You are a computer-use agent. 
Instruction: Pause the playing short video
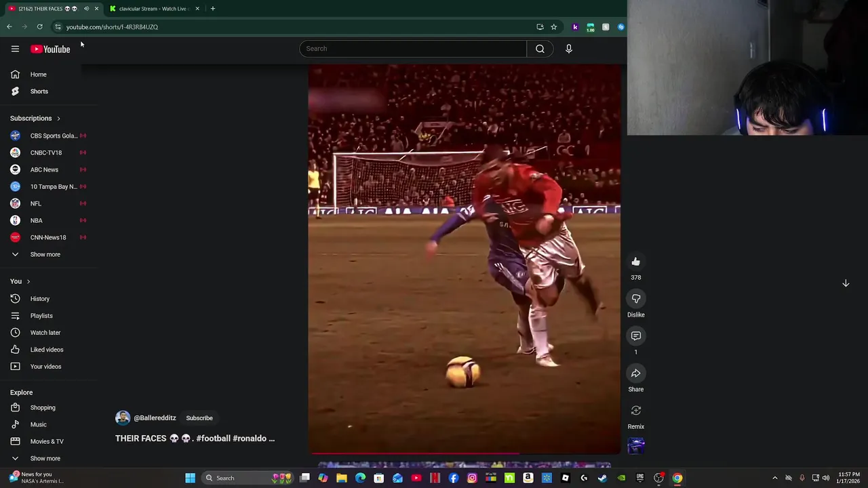tap(465, 258)
